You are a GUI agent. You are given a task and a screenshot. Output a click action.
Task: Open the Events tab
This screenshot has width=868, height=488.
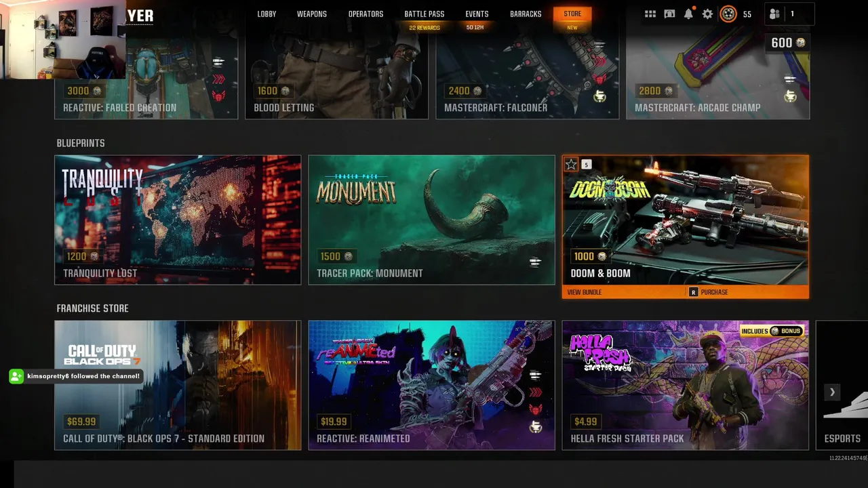477,14
